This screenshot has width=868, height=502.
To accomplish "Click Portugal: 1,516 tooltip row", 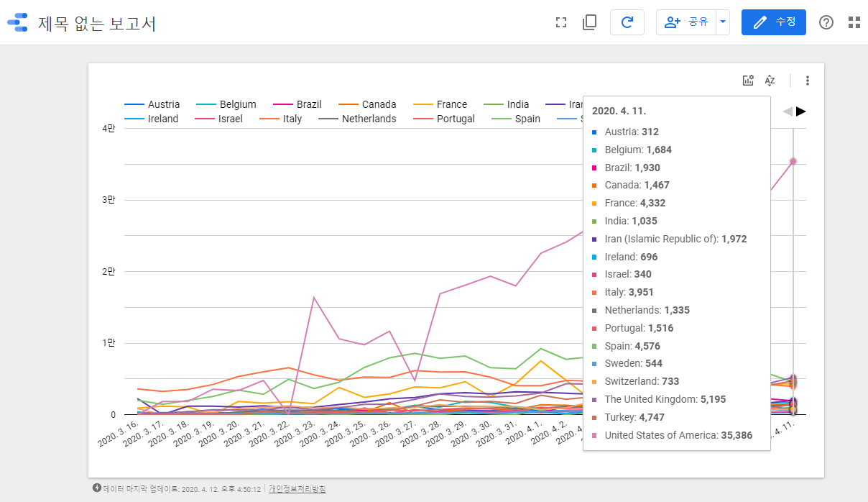I will click(x=634, y=328).
